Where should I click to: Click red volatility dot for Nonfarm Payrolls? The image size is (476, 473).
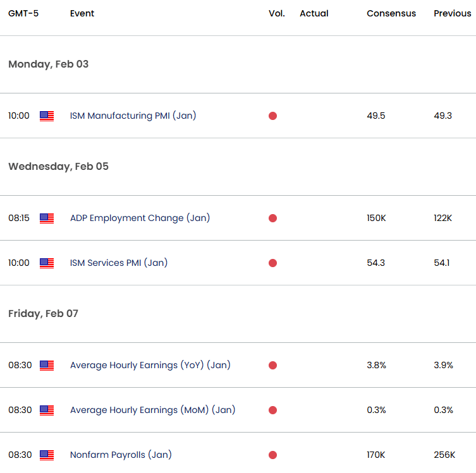coord(272,455)
